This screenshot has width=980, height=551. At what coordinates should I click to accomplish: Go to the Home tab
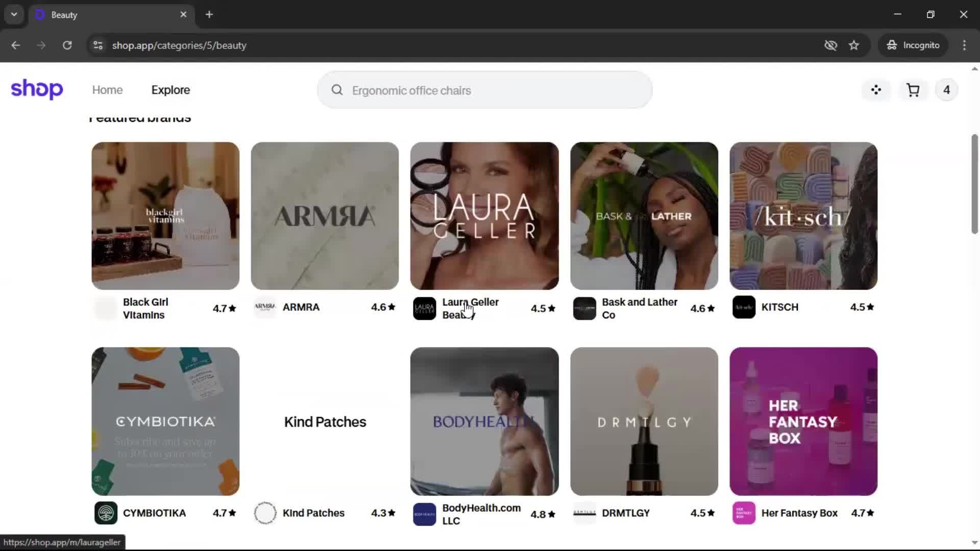point(107,90)
